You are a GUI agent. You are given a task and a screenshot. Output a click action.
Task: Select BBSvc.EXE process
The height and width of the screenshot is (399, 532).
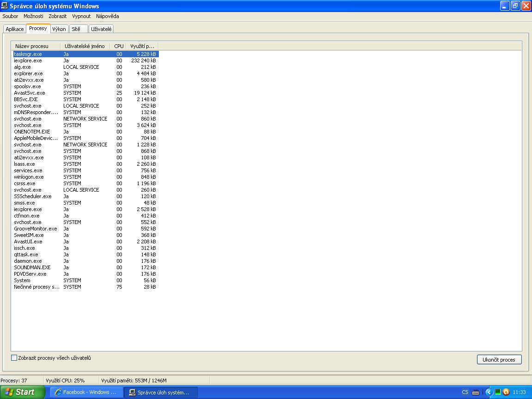[x=86, y=99]
